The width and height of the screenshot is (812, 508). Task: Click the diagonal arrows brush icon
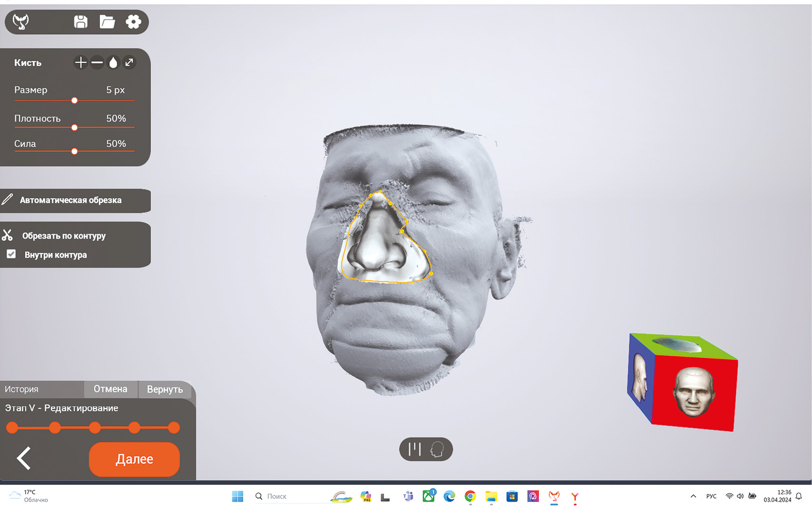pyautogui.click(x=129, y=62)
